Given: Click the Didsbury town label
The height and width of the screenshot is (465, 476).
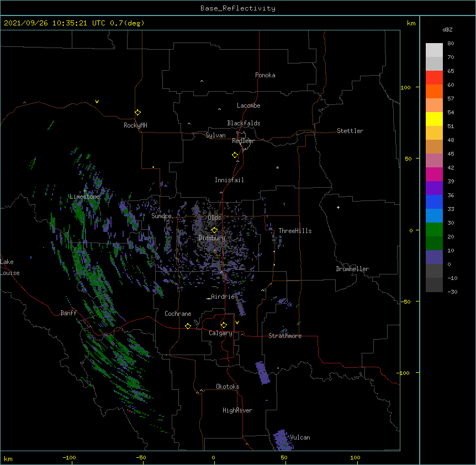Looking at the screenshot, I should coord(212,238).
